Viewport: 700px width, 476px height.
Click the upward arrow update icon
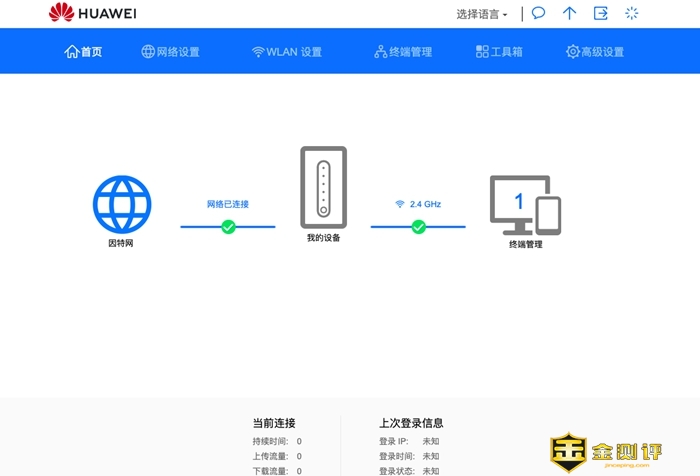(x=569, y=13)
